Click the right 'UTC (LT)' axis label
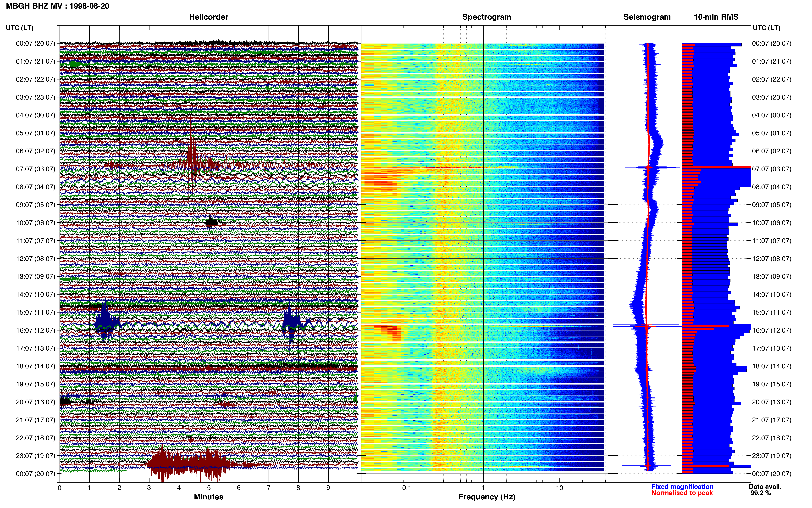Screen dimensions: 812x508 click(x=766, y=28)
